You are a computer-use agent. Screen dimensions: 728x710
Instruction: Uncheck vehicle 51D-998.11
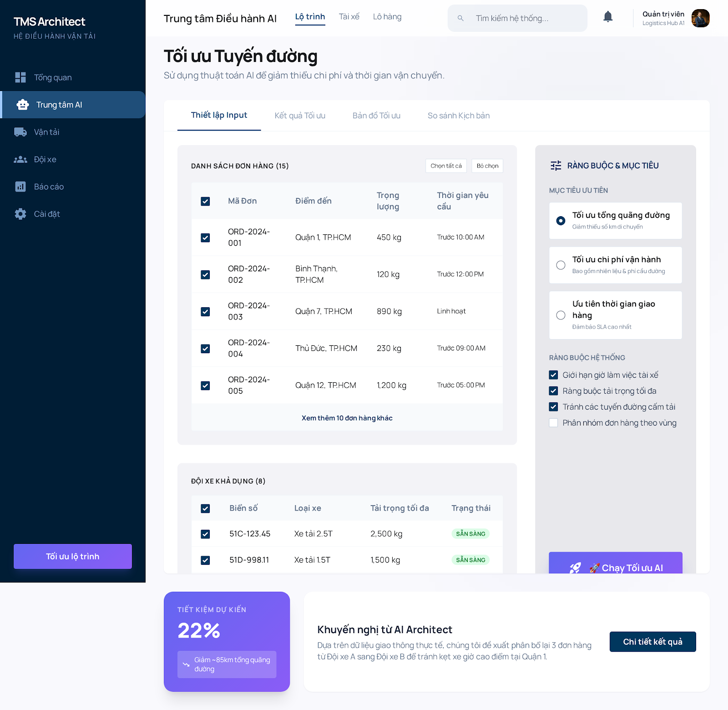point(206,560)
